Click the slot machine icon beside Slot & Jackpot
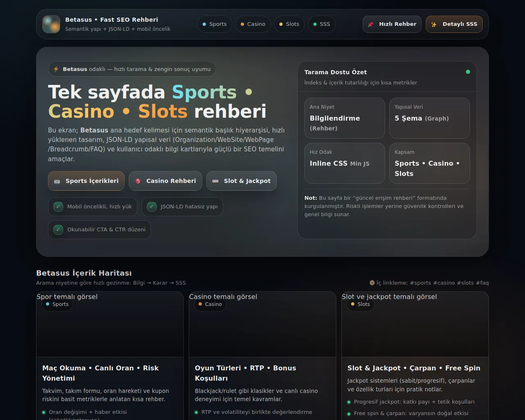525x420 pixels. (215, 181)
